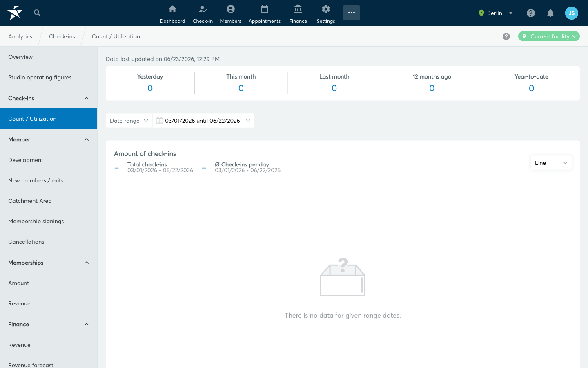The height and width of the screenshot is (368, 588).
Task: Click 'Amount of check-ins' heading
Action: click(145, 154)
